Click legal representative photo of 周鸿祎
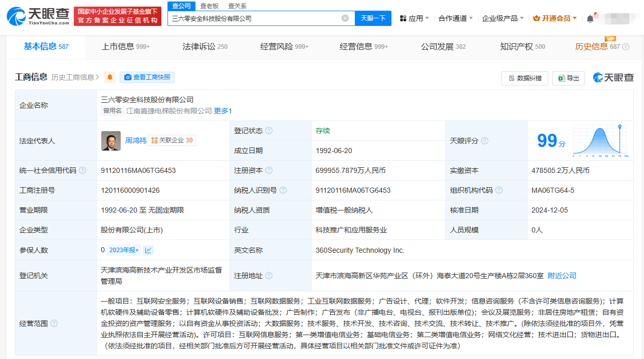This screenshot has width=644, height=359. point(111,141)
